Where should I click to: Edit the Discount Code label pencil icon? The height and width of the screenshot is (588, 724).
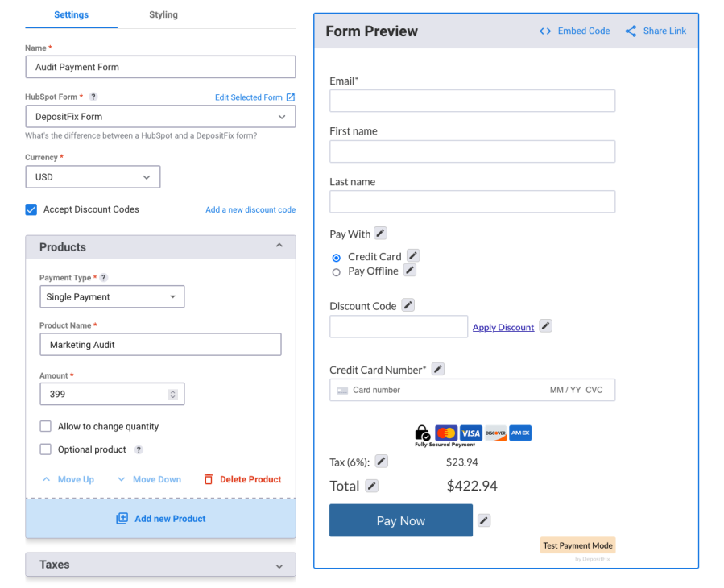(408, 305)
